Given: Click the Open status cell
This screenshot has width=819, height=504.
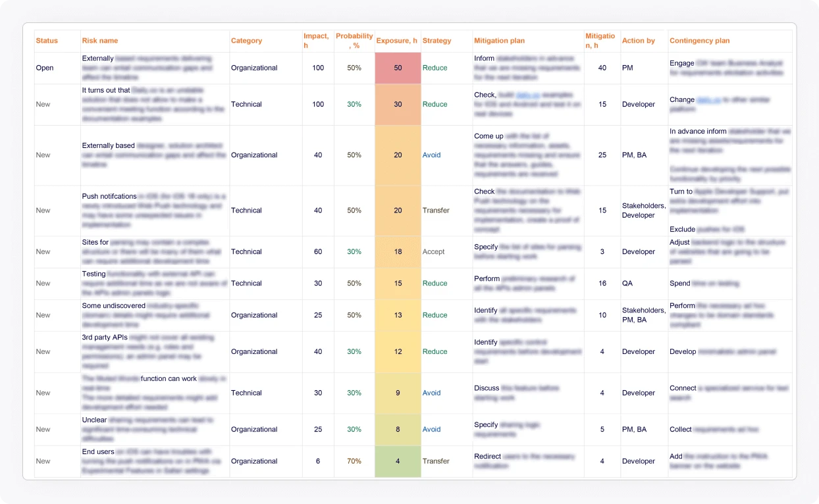Looking at the screenshot, I should (x=45, y=68).
